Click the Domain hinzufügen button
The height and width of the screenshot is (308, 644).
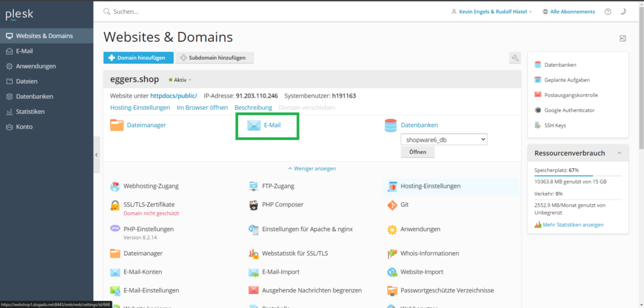[x=138, y=58]
